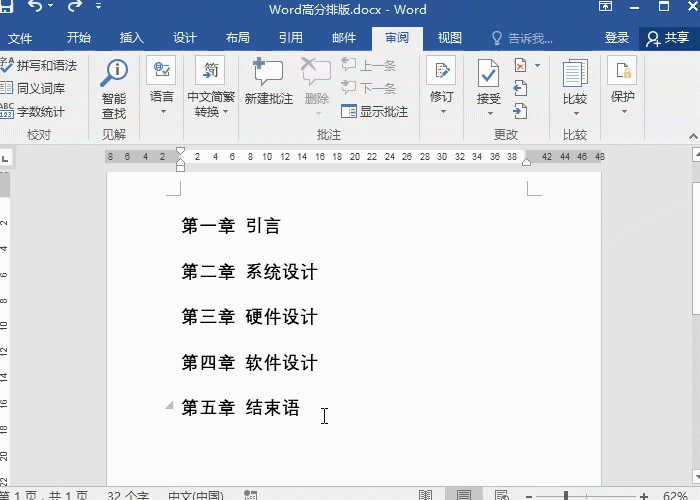Expand the 修订 dropdown arrow
Viewport: 700px width, 500px height.
(x=443, y=112)
